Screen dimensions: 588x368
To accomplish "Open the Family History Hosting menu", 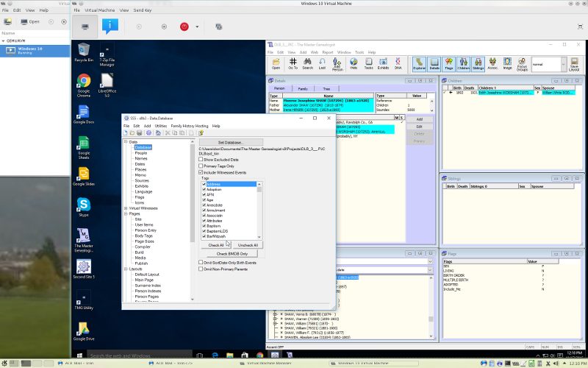I will coord(190,126).
